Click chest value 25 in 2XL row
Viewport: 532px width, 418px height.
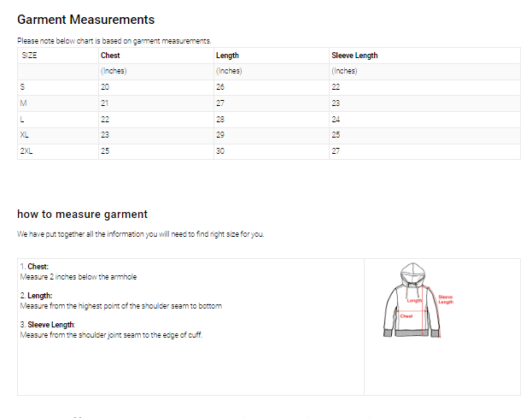tap(105, 151)
